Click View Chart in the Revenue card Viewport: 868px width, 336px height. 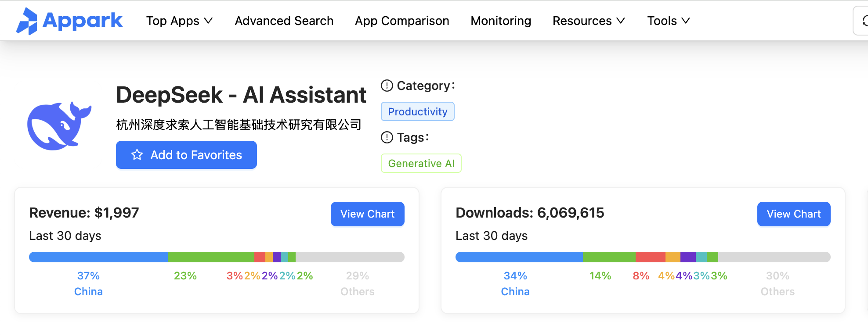(x=367, y=214)
